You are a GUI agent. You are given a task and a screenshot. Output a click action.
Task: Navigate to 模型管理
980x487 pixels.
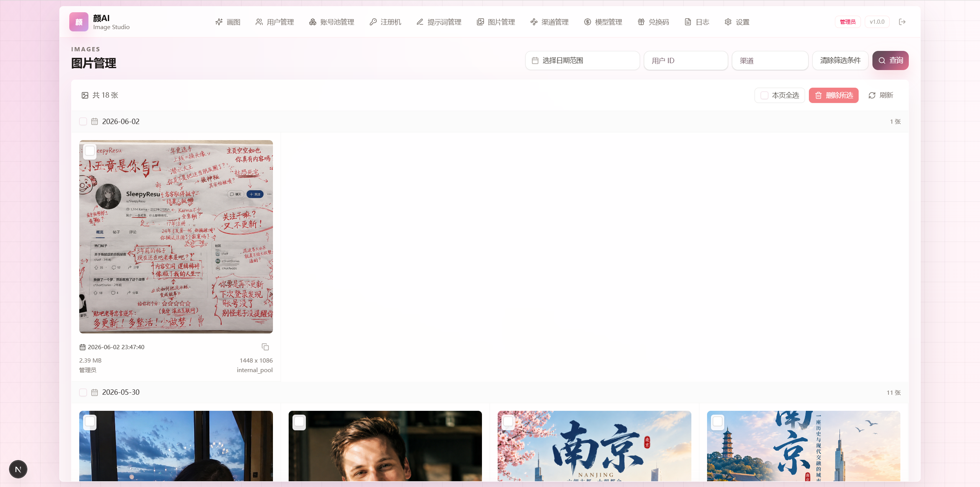(x=603, y=22)
